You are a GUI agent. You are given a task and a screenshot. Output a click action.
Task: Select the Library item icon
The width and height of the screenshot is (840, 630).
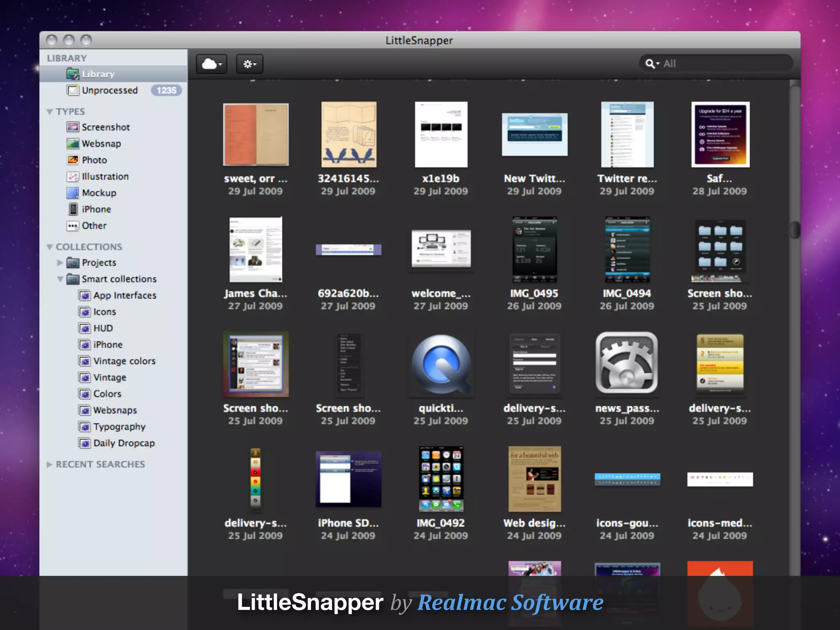click(x=73, y=74)
